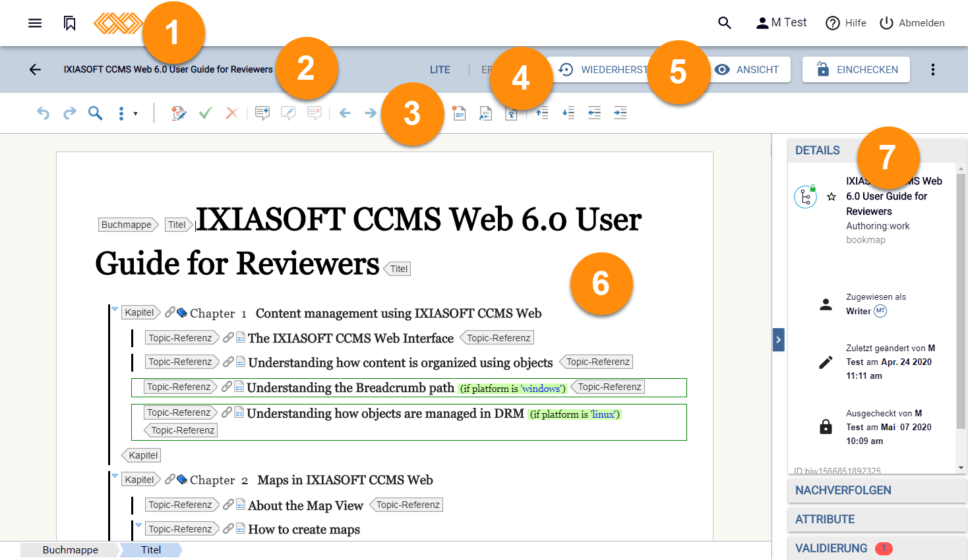Select Buchmappe in the bottom breadcrumb
Image resolution: width=968 pixels, height=560 pixels.
tap(70, 550)
